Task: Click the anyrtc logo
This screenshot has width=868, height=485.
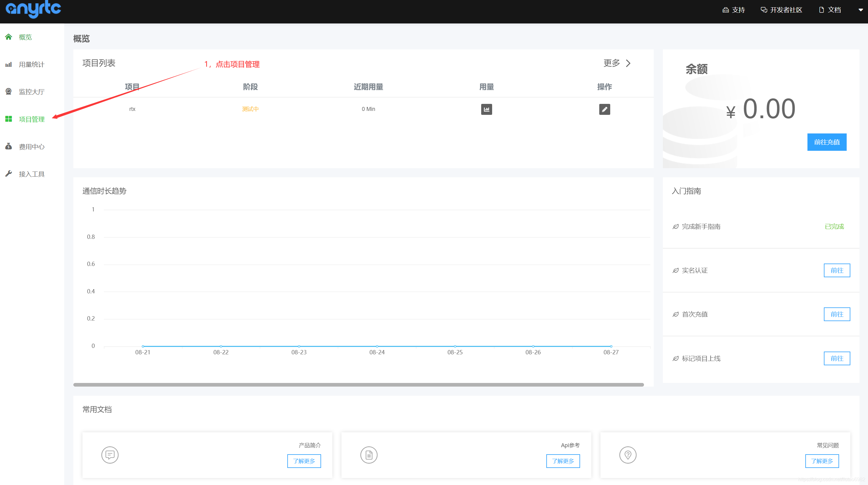Action: [x=33, y=9]
